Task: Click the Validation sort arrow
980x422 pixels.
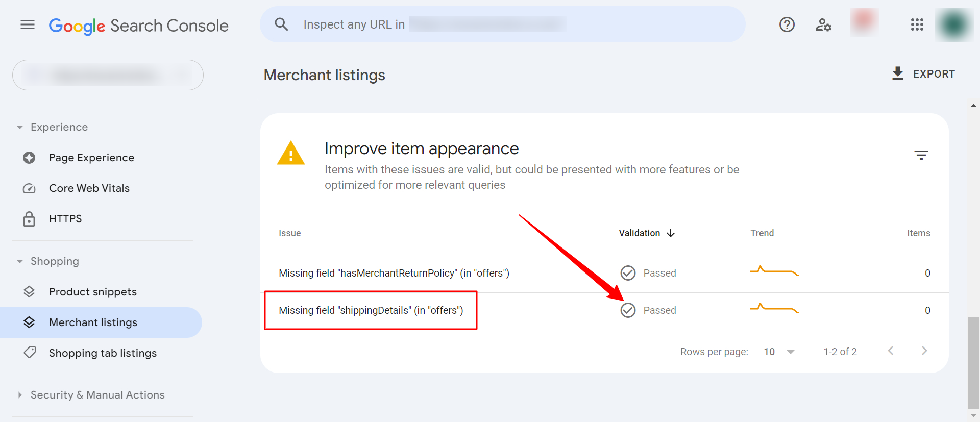Action: (671, 233)
